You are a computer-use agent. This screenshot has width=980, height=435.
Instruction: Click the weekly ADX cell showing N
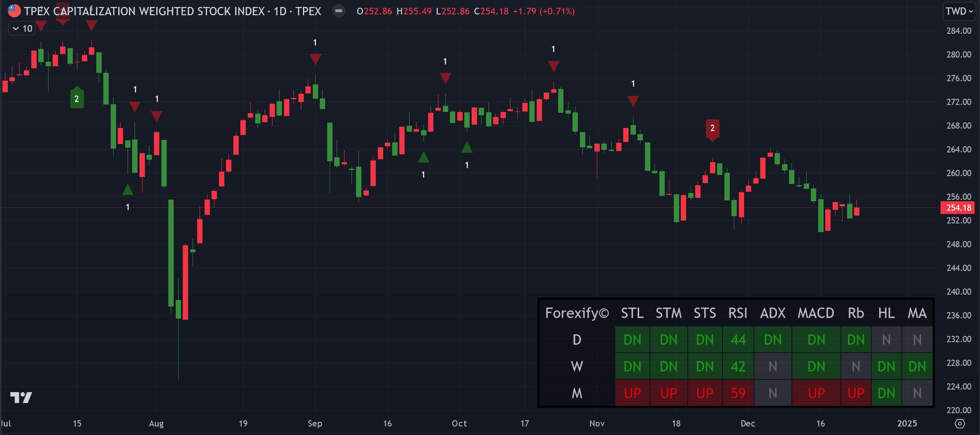coord(773,367)
